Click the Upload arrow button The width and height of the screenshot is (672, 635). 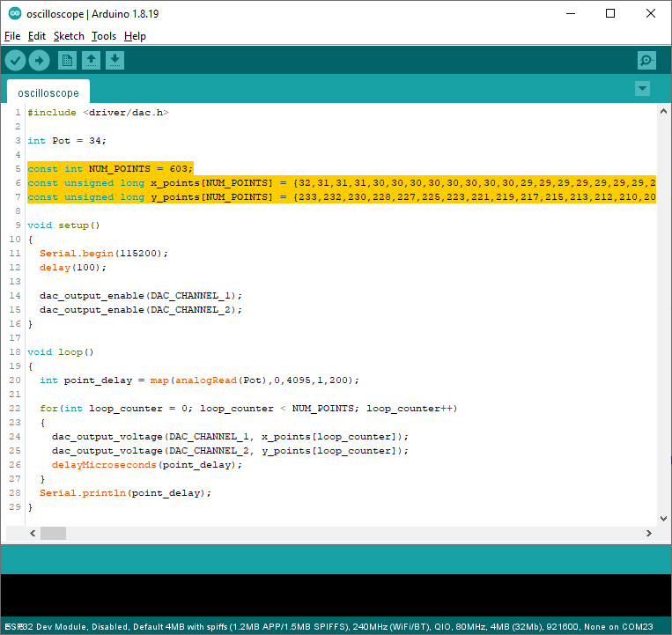(x=39, y=61)
